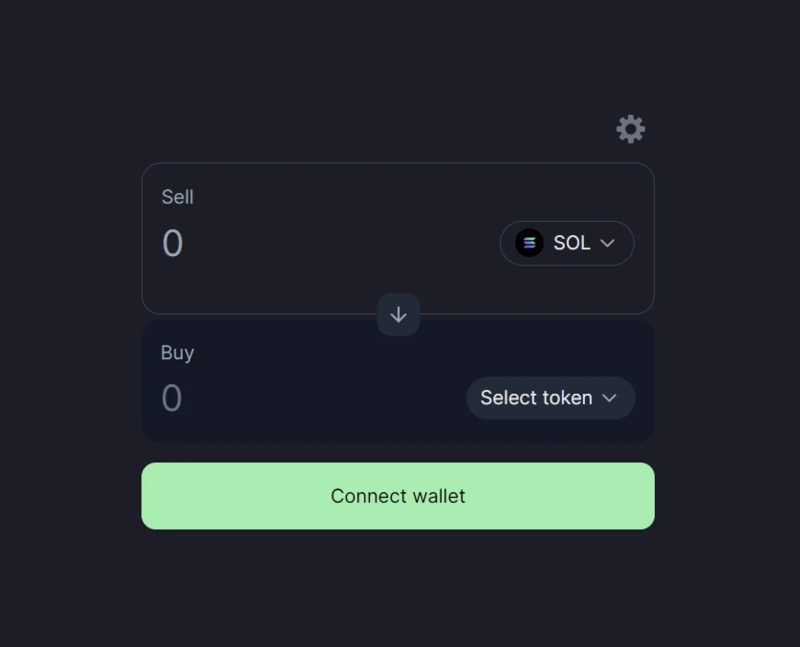Open the Select token dropdown
Image resolution: width=800 pixels, height=647 pixels.
point(550,398)
